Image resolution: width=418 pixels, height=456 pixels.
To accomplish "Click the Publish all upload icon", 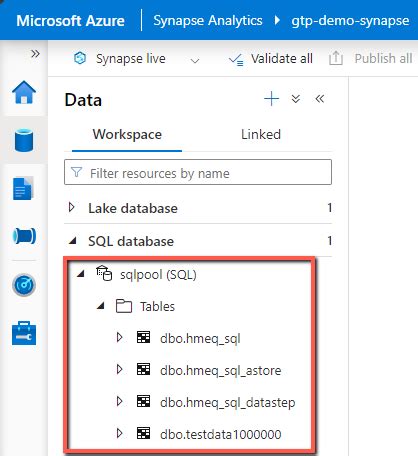I will point(336,58).
